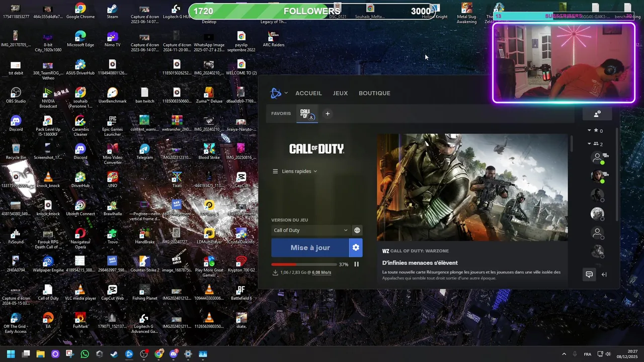The image size is (644, 362).
Task: Show hidden system tray icons
Action: pyautogui.click(x=564, y=354)
